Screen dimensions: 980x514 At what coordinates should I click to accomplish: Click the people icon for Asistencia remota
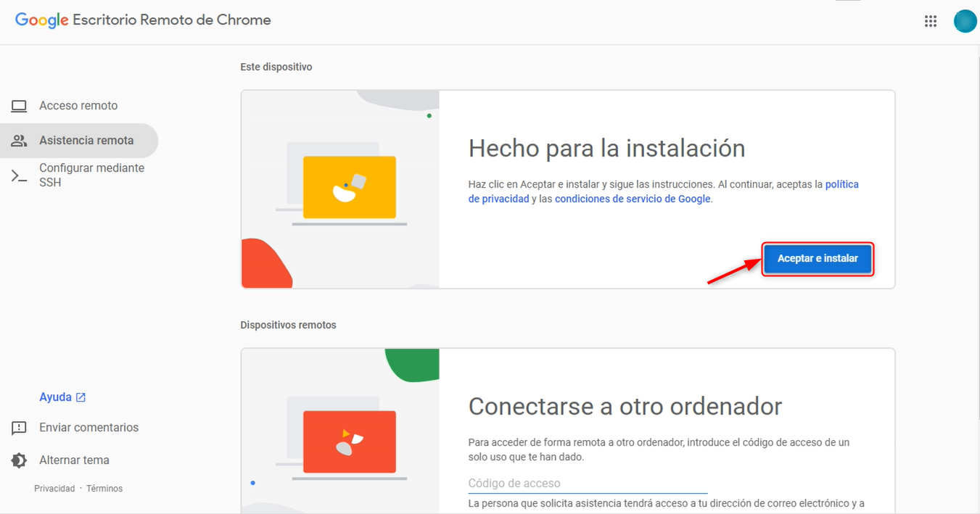pos(19,141)
